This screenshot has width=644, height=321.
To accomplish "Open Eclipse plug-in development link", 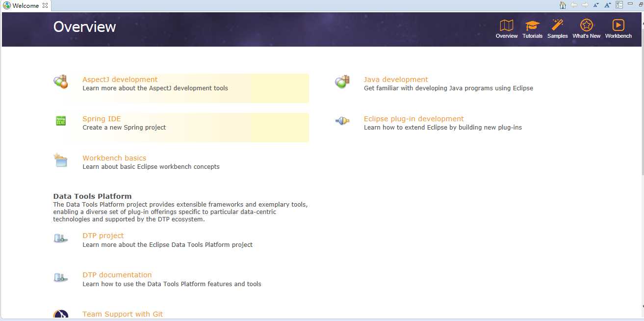I will 413,119.
